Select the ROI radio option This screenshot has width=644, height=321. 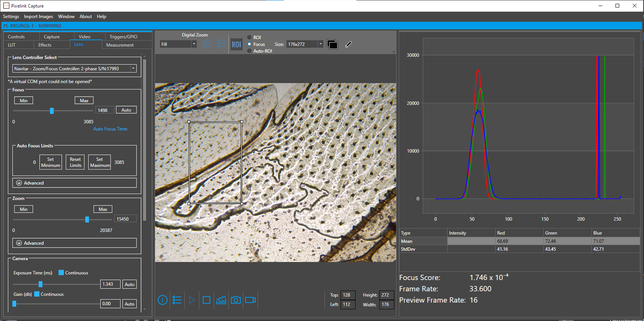[249, 37]
